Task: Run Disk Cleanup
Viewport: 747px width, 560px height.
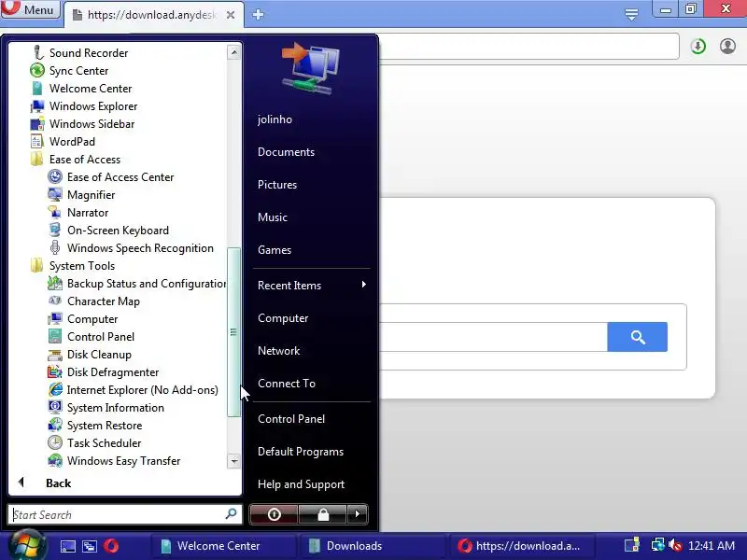Action: click(90, 355)
